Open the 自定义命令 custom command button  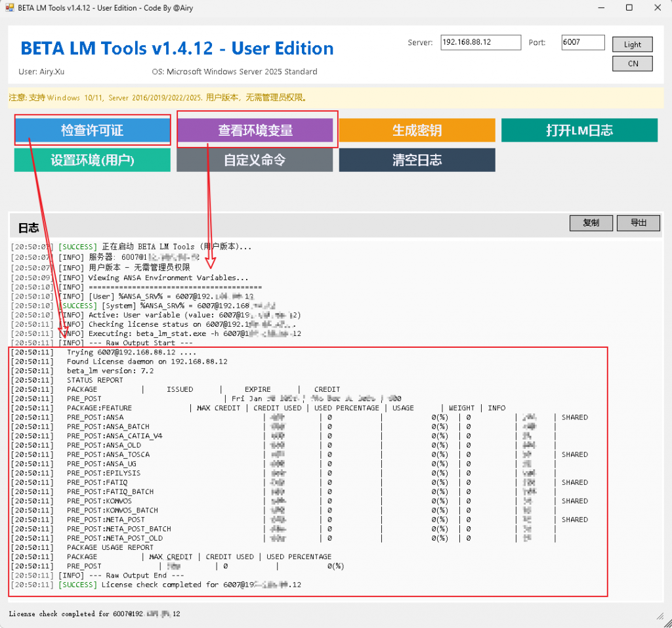pyautogui.click(x=255, y=159)
